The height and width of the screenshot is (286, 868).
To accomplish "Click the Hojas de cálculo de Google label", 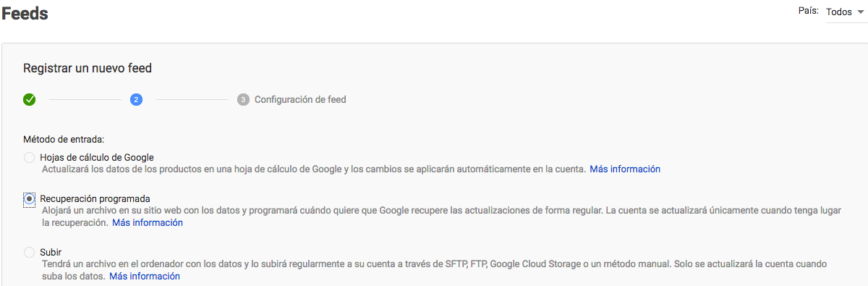I will pos(97,157).
